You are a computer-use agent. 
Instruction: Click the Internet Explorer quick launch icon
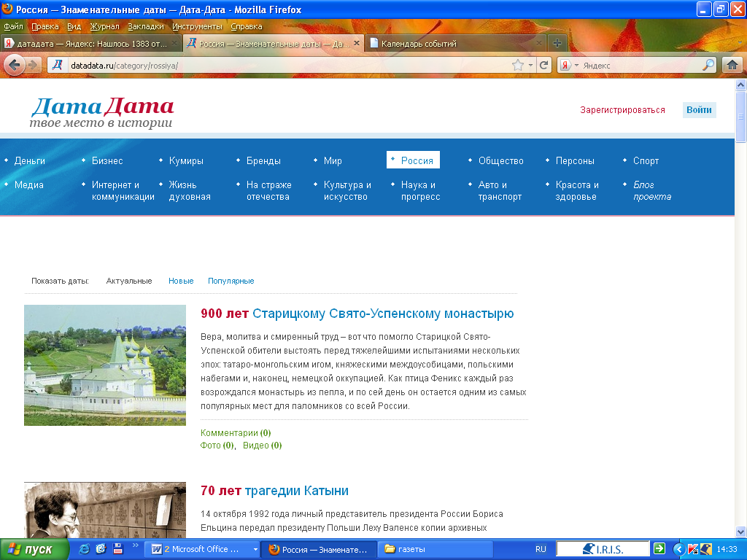(85, 549)
